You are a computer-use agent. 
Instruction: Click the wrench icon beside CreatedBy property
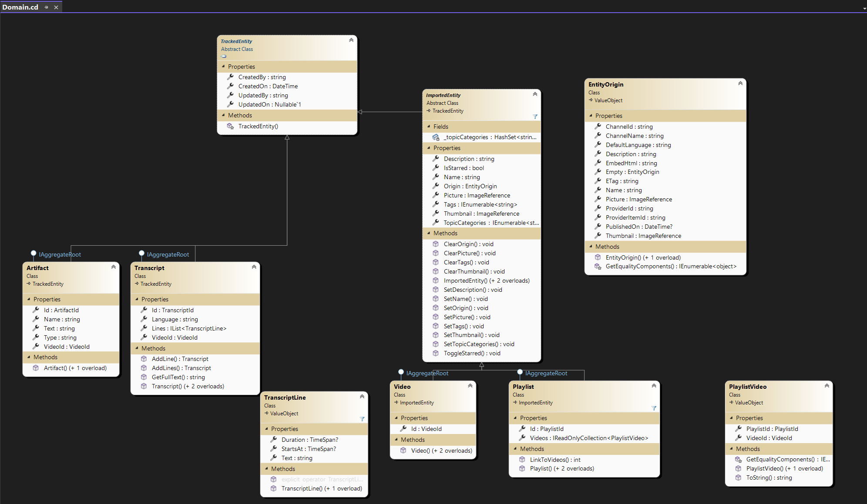[x=230, y=77]
